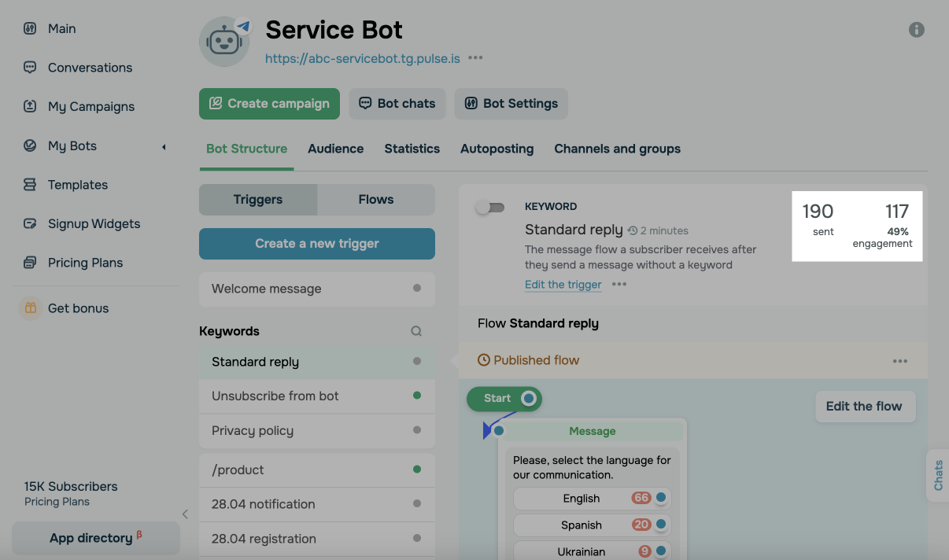The image size is (949, 560).
Task: Click the Signup Widgets icon
Action: 30,223
